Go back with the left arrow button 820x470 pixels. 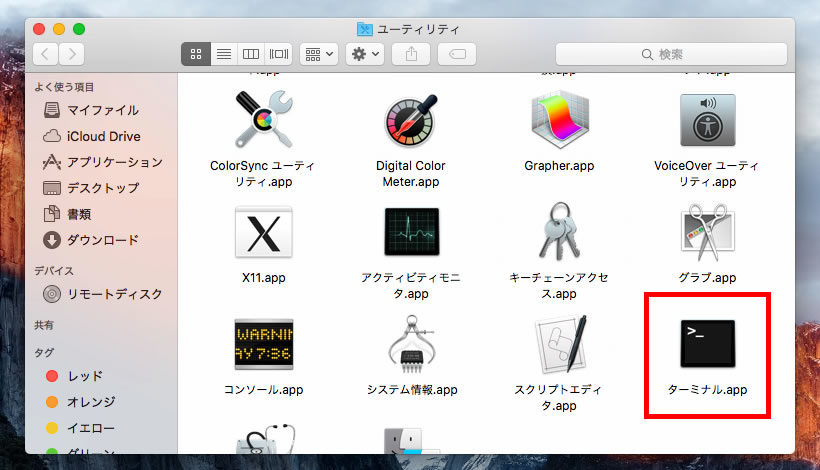coord(45,54)
